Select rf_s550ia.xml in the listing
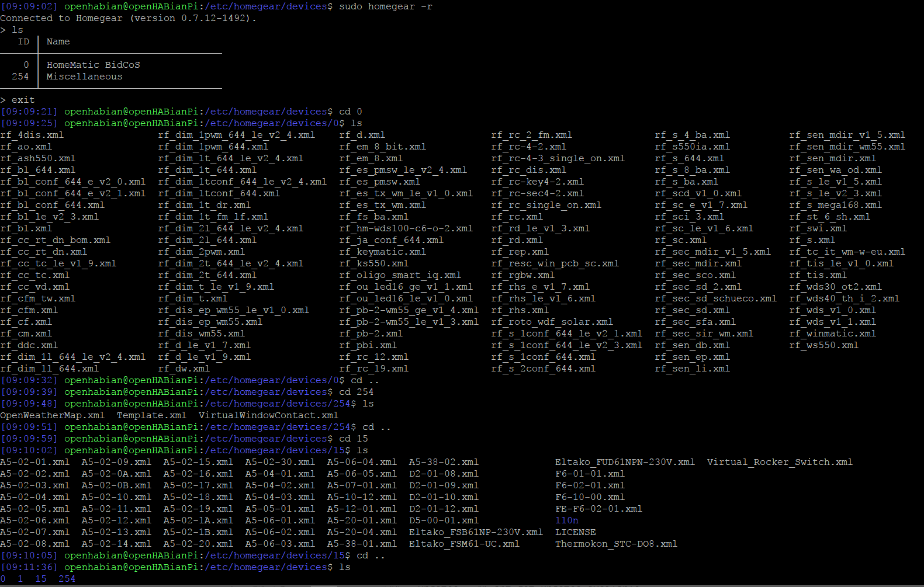The width and height of the screenshot is (924, 587). point(693,147)
